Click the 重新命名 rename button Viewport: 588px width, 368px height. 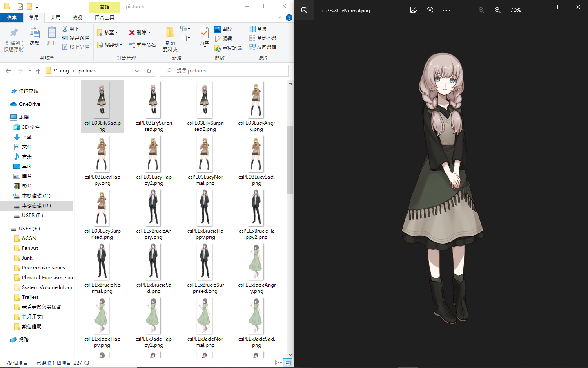point(143,45)
